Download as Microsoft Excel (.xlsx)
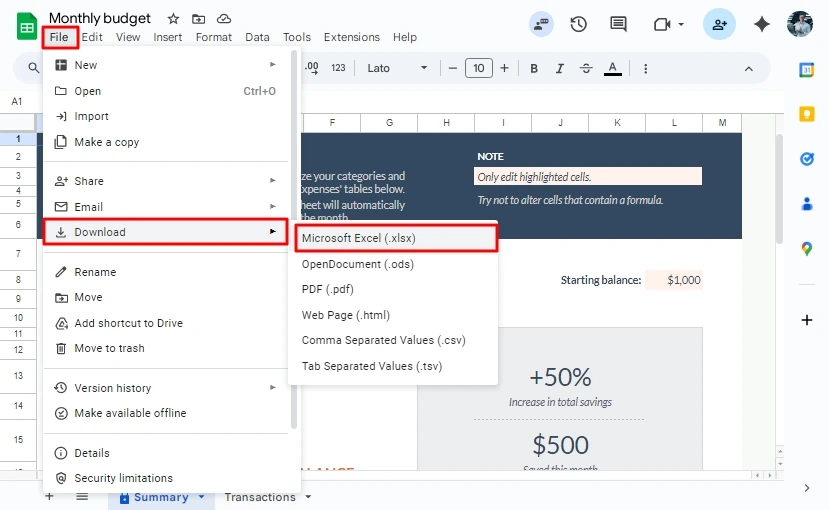The height and width of the screenshot is (510, 829). tap(396, 238)
